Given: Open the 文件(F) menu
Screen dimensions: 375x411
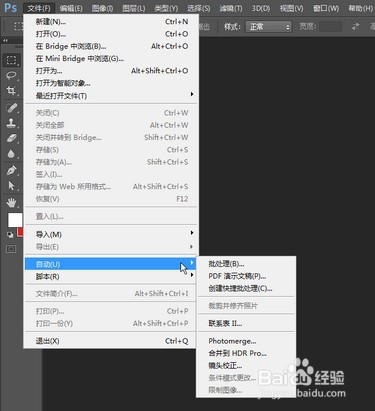Looking at the screenshot, I should (39, 8).
